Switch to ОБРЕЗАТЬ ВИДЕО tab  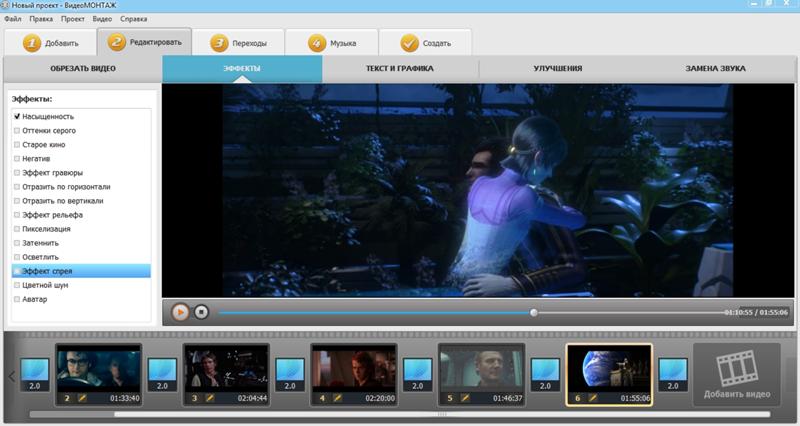click(83, 68)
